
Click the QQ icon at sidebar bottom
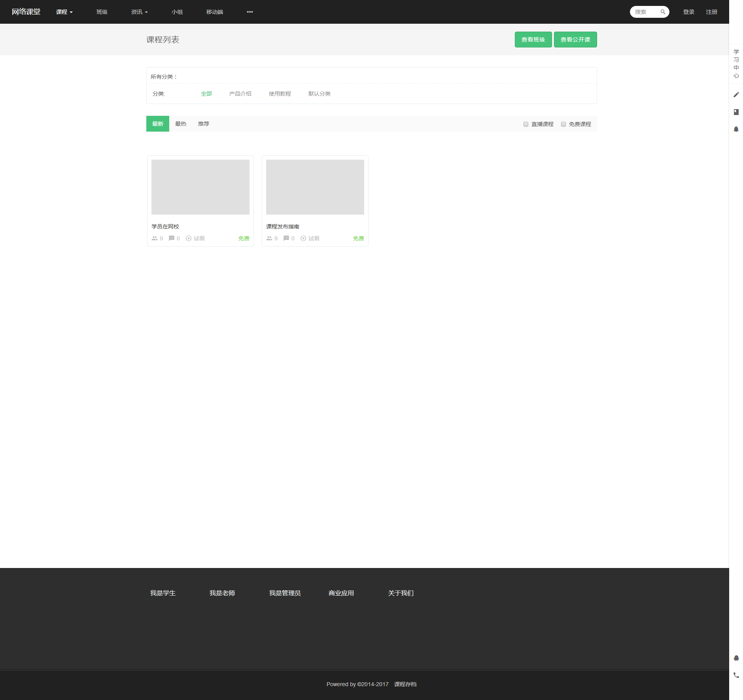point(736,658)
